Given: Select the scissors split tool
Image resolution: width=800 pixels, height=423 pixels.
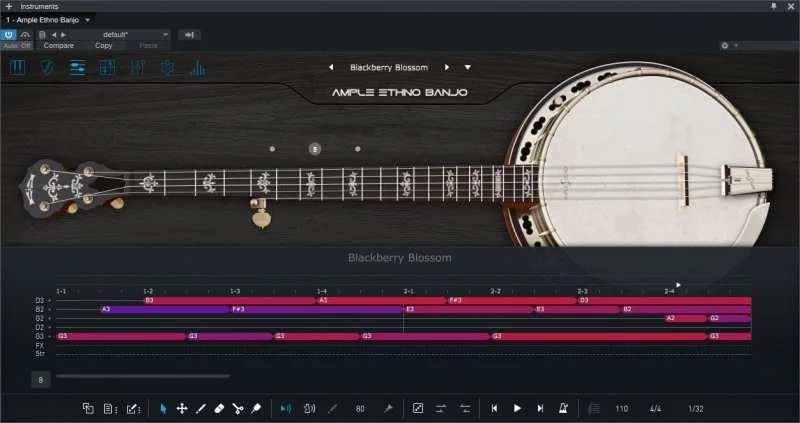Looking at the screenshot, I should [238, 408].
